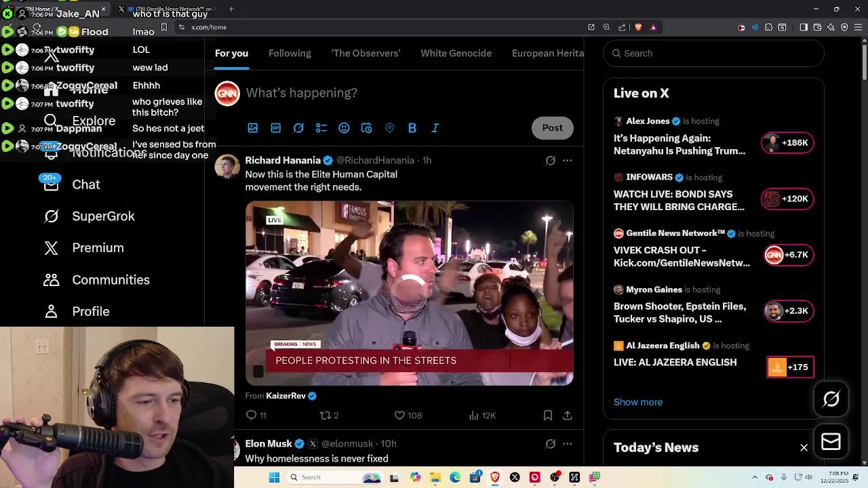868x488 pixels.
Task: Reply to Richard Hanania's post
Action: [256, 415]
